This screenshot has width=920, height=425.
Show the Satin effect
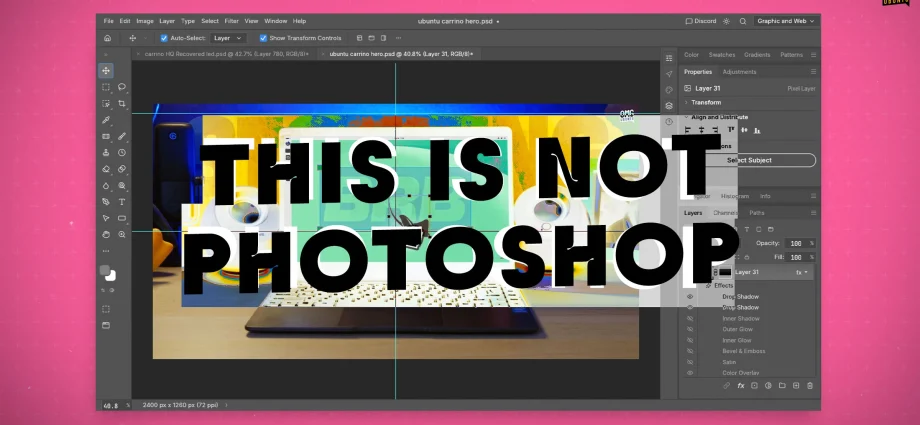[x=690, y=362]
